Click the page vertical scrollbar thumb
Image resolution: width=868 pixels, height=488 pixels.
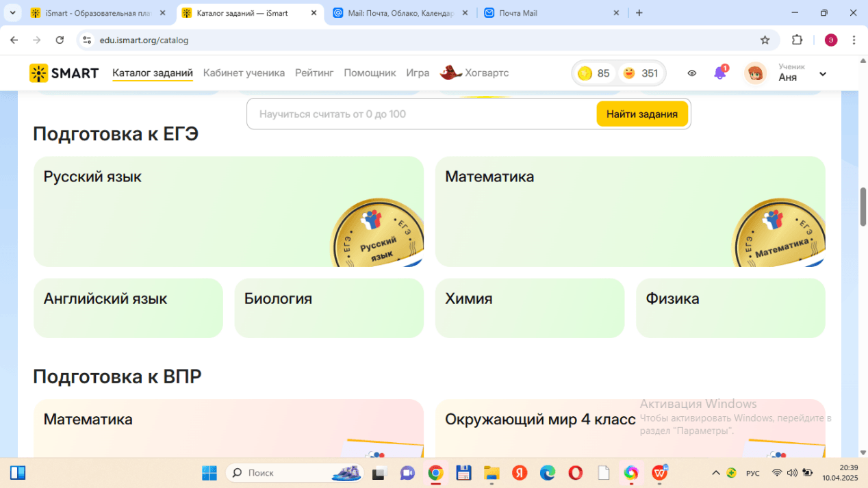click(863, 206)
